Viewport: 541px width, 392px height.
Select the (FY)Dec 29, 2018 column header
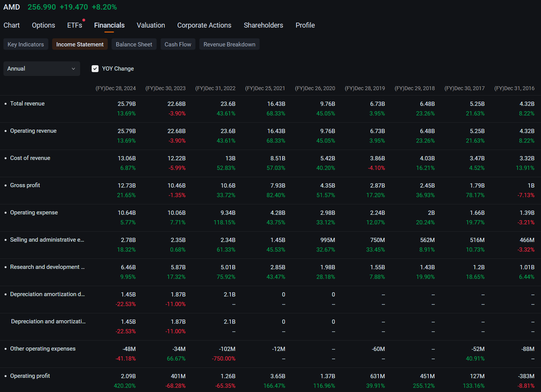tap(414, 88)
